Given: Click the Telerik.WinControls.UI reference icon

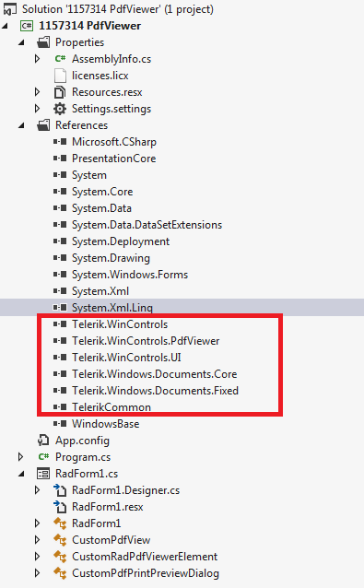Looking at the screenshot, I should (60, 358).
